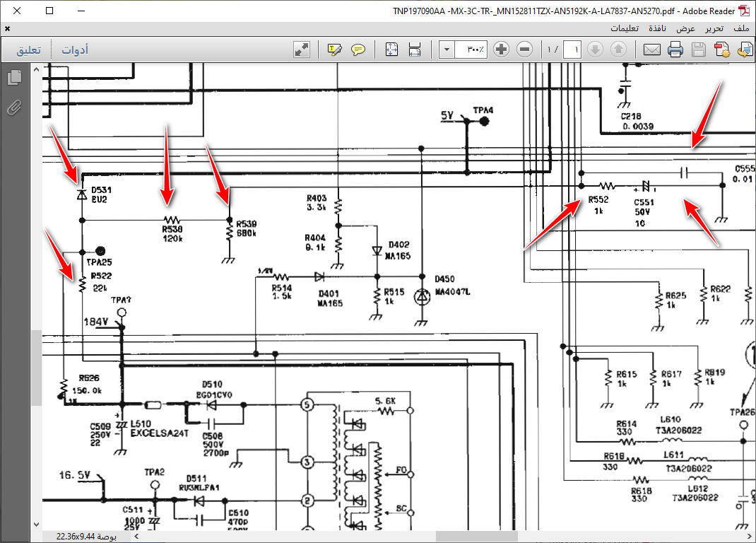Click the R403 3.3k label
Image resolution: width=756 pixels, height=543 pixels.
(317, 202)
